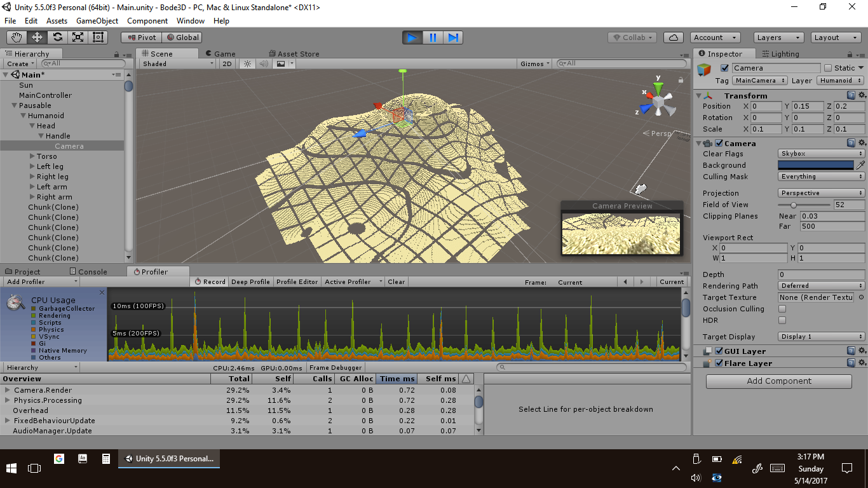868x488 pixels.
Task: Adjust the Field of View slider
Action: (x=794, y=205)
